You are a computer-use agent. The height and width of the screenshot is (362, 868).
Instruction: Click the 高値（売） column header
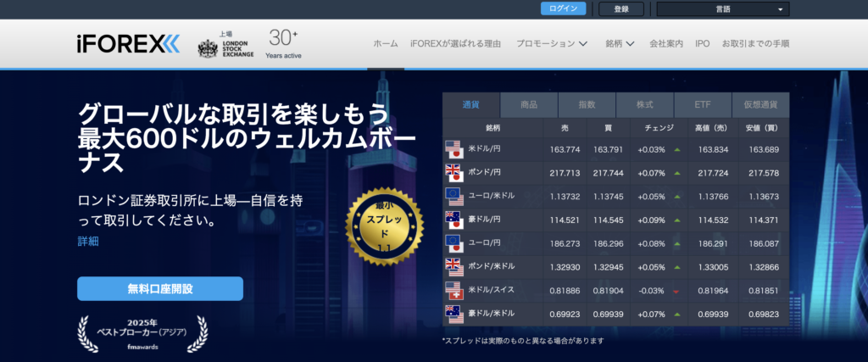point(711,128)
